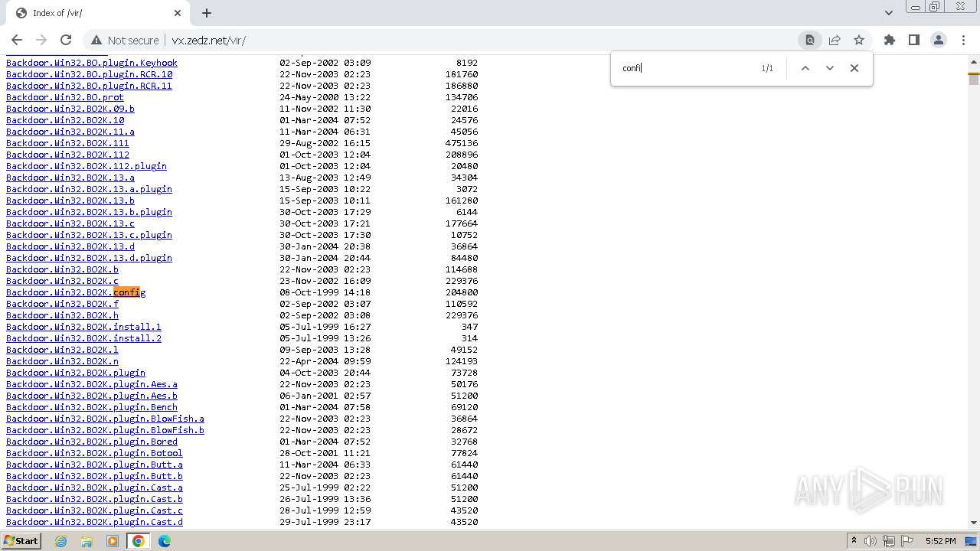Go back to the previous page
Viewport: 980px width, 551px height.
point(17,40)
